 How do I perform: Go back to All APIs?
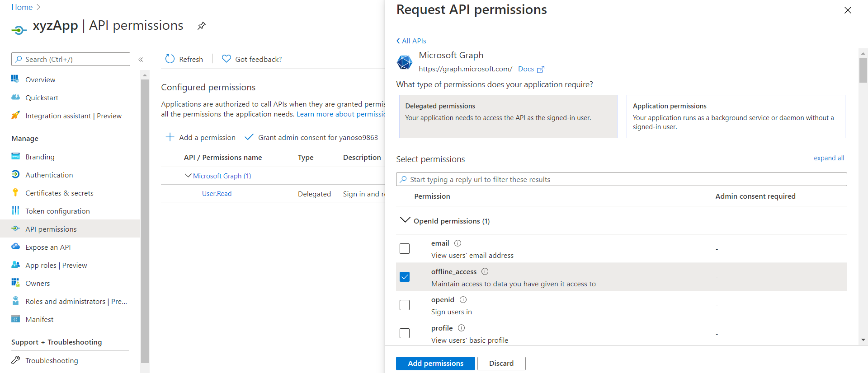point(411,41)
